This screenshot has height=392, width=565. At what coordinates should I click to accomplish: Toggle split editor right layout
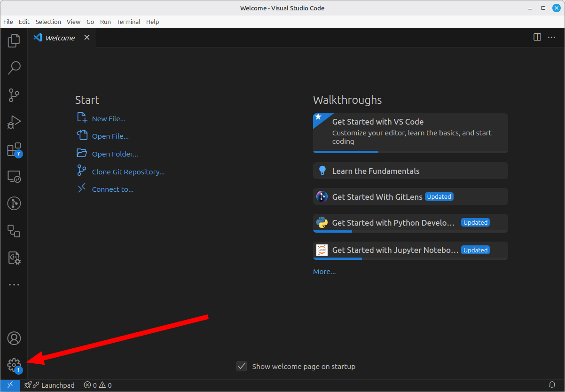[x=537, y=37]
